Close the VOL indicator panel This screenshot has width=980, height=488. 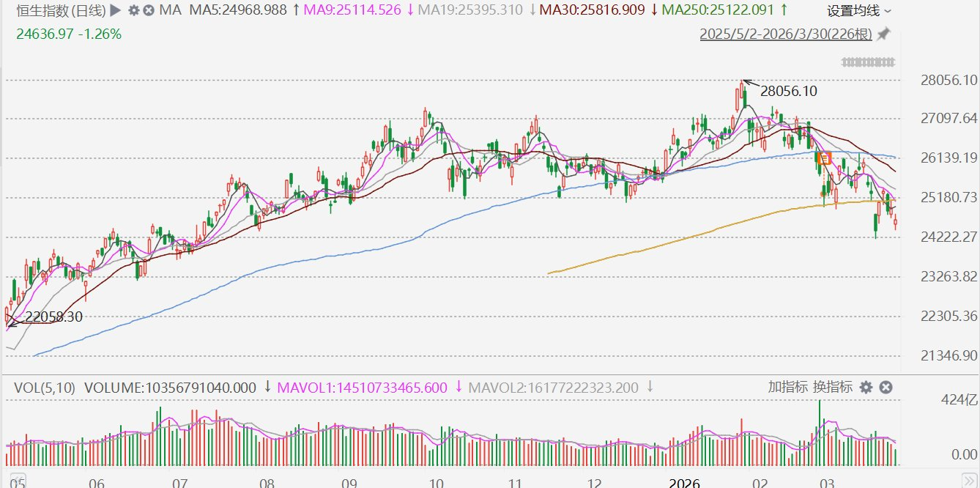coord(885,387)
